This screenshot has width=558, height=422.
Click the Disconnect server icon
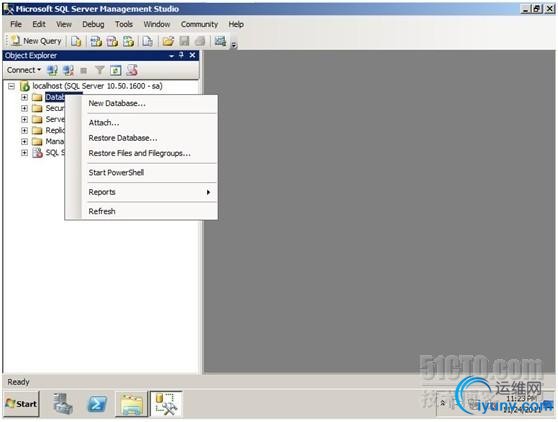pyautogui.click(x=68, y=70)
